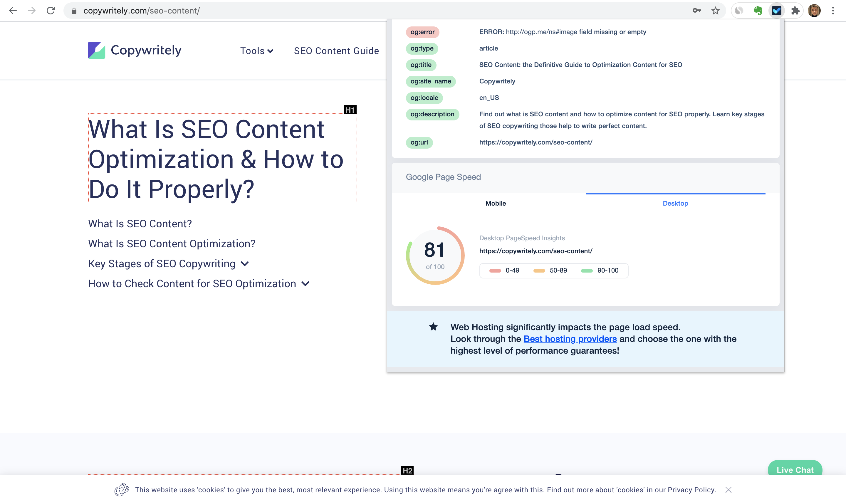Toggle the Live Chat widget open
The image size is (846, 504).
coord(795,470)
